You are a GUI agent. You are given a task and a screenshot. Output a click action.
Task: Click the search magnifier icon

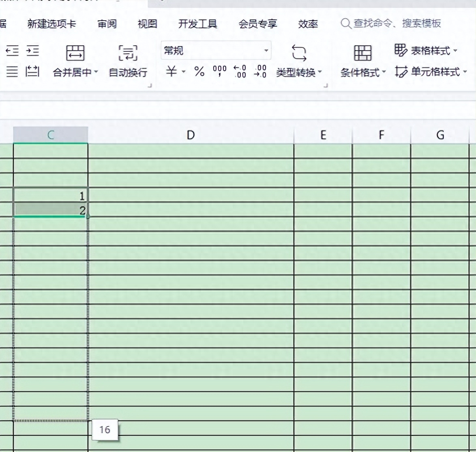tap(346, 23)
